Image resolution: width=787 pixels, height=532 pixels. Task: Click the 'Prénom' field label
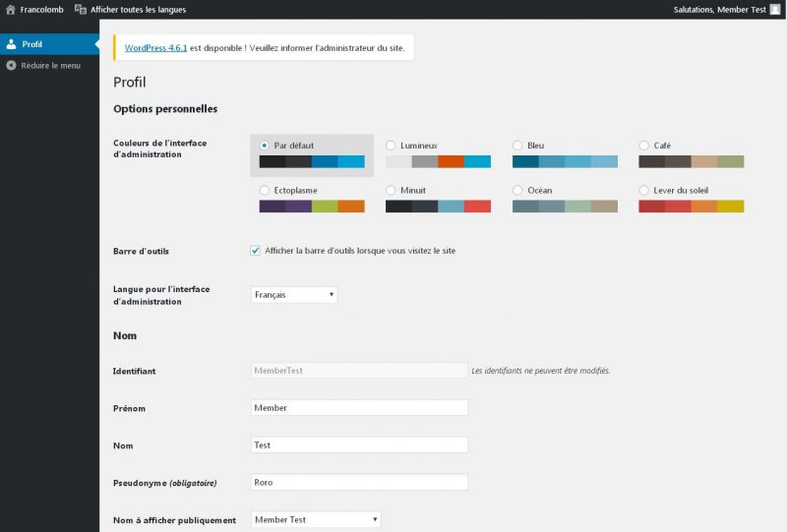pyautogui.click(x=129, y=408)
